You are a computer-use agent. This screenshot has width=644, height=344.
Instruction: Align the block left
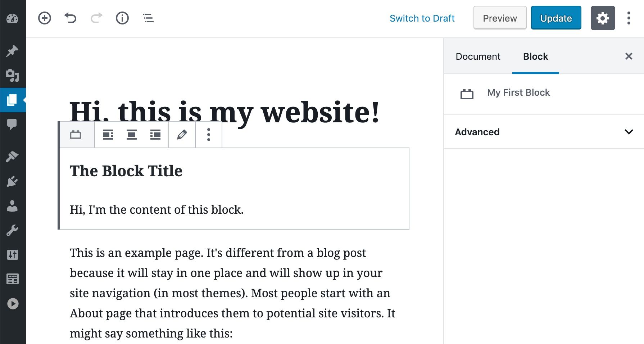coord(108,135)
